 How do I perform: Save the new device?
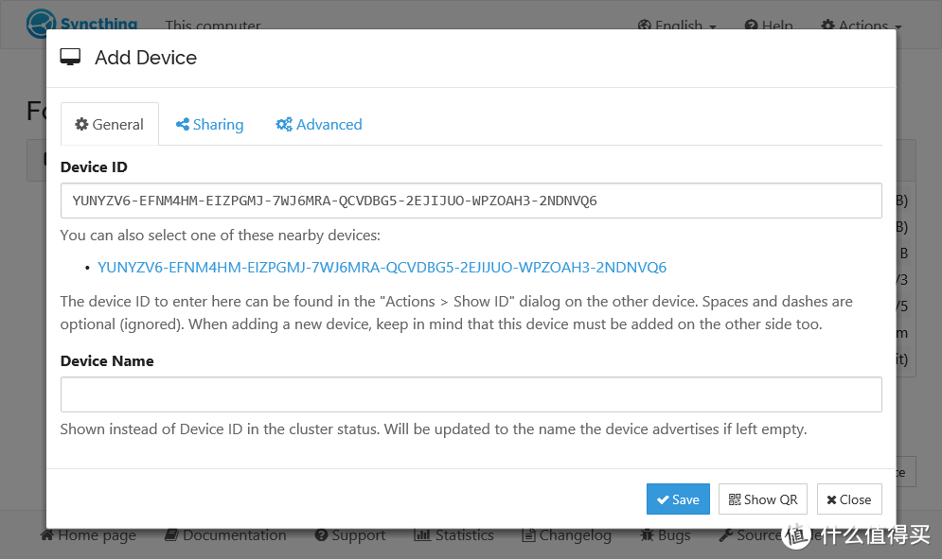click(x=678, y=499)
